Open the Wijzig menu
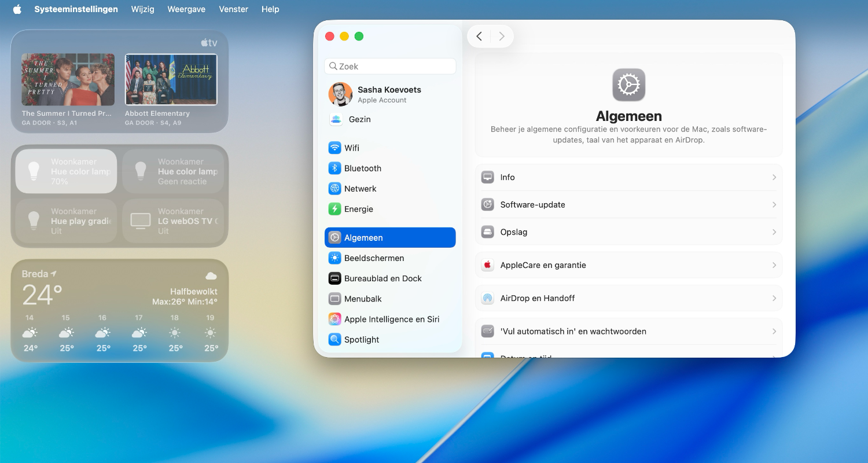The height and width of the screenshot is (463, 868). click(142, 9)
